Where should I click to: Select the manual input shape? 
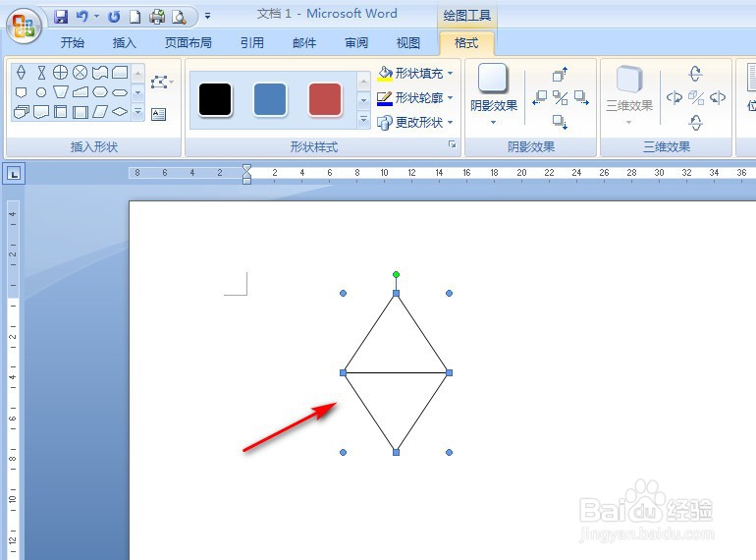81,91
